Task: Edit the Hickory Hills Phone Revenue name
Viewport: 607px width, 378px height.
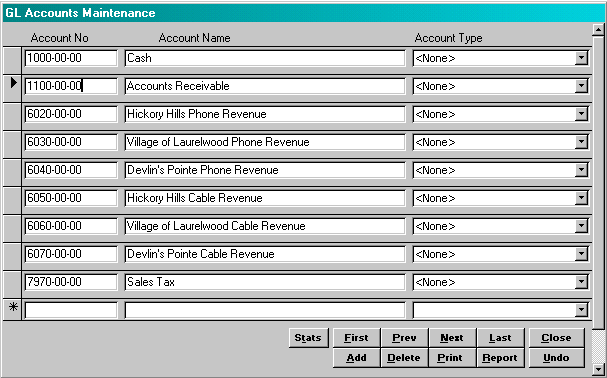Action: tap(265, 114)
